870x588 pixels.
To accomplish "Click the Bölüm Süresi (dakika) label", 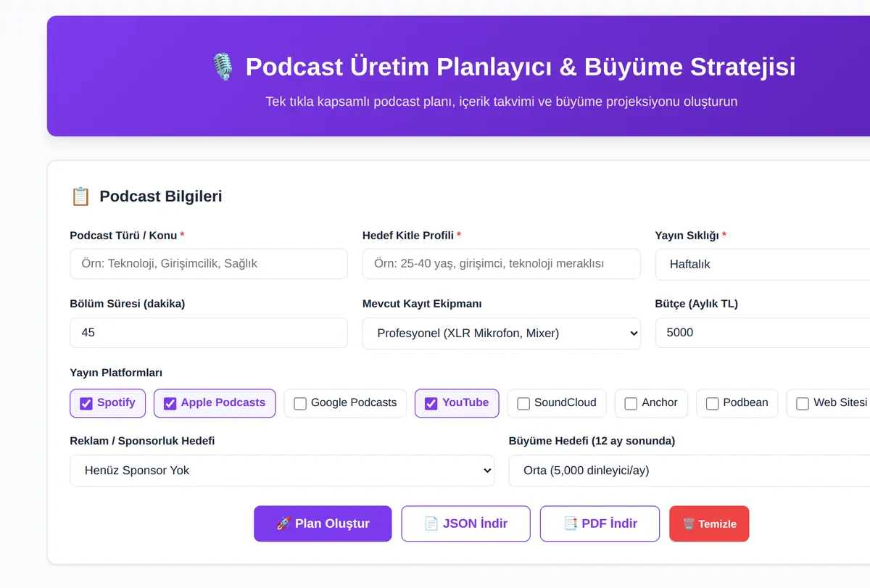I will [x=128, y=304].
